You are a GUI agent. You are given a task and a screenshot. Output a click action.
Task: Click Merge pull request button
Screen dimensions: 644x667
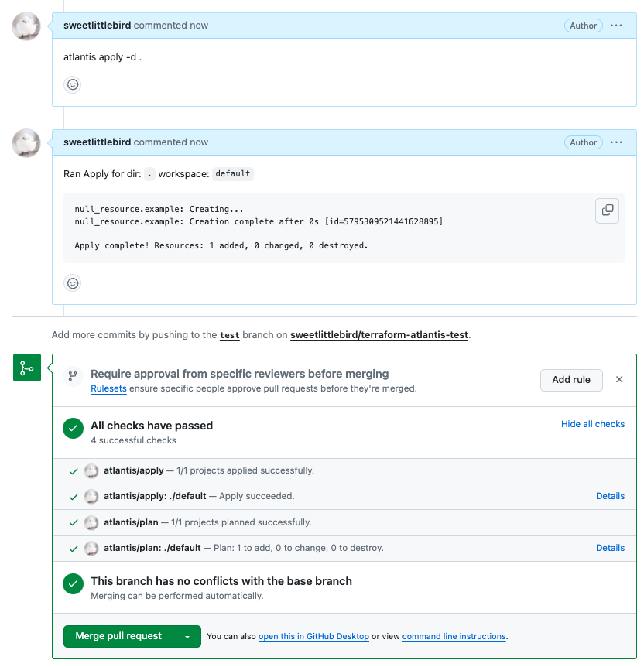pyautogui.click(x=118, y=636)
